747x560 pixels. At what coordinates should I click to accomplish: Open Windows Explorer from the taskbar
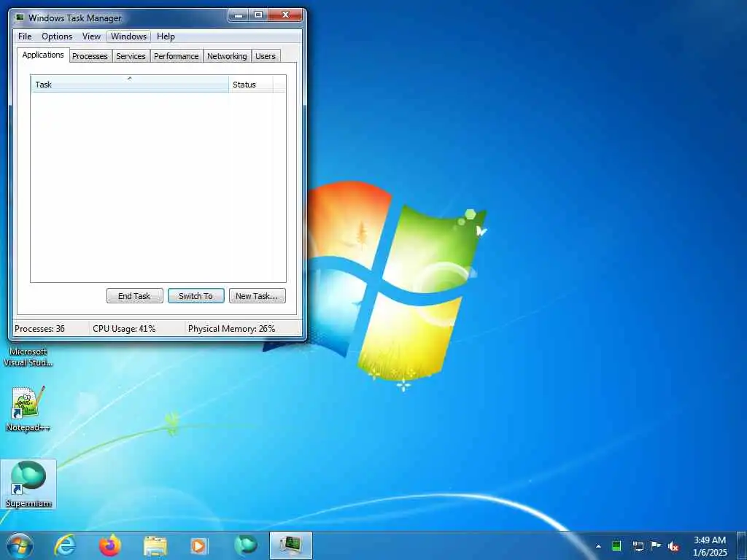[x=155, y=545]
